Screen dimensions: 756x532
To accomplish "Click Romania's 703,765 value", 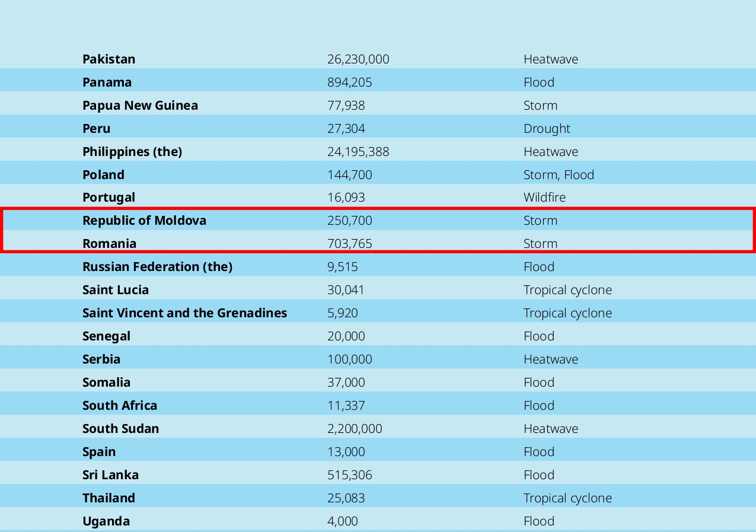I will click(349, 244).
